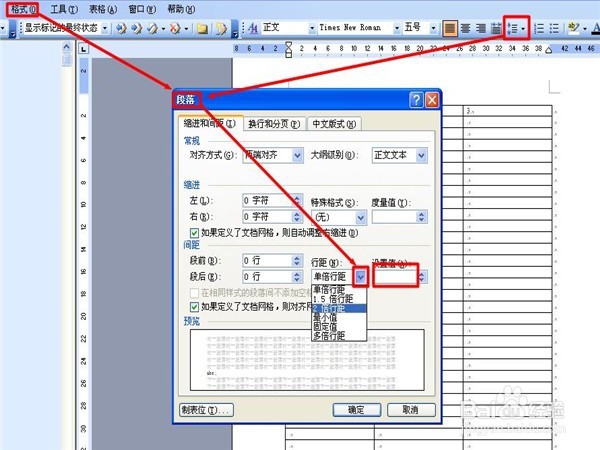Click the 取消 button
Viewport: 600px width, 450px height.
coord(411,410)
